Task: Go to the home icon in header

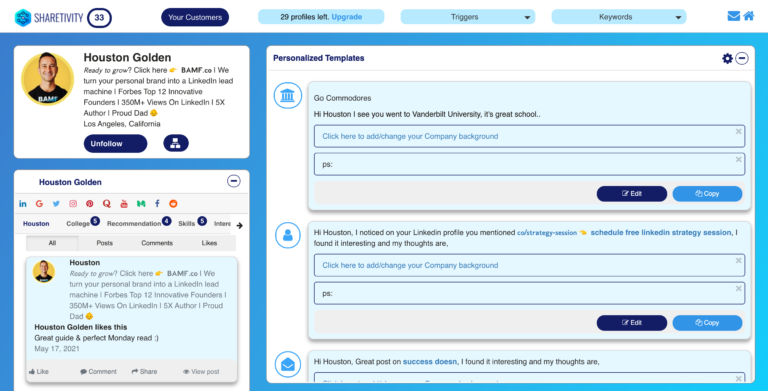Action: (748, 16)
